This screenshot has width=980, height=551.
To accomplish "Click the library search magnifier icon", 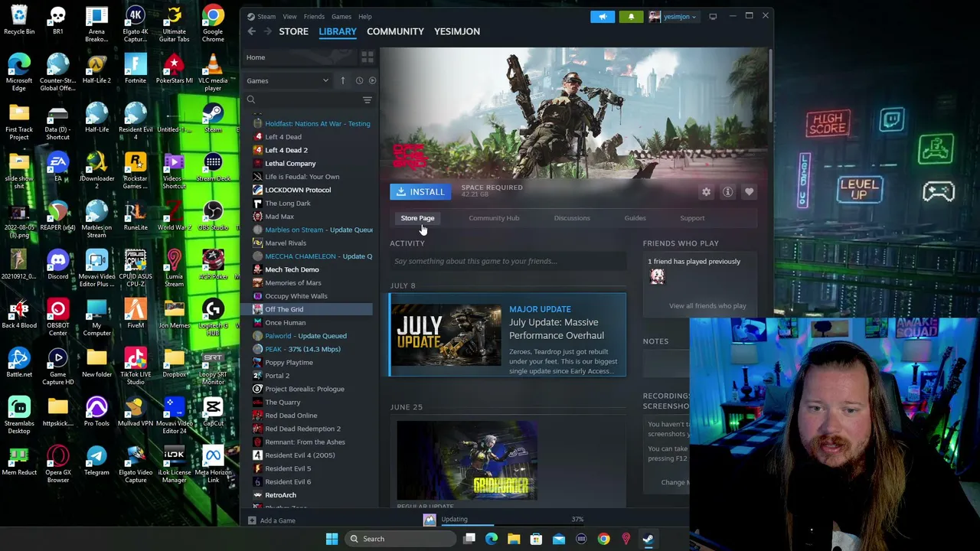I will [250, 99].
